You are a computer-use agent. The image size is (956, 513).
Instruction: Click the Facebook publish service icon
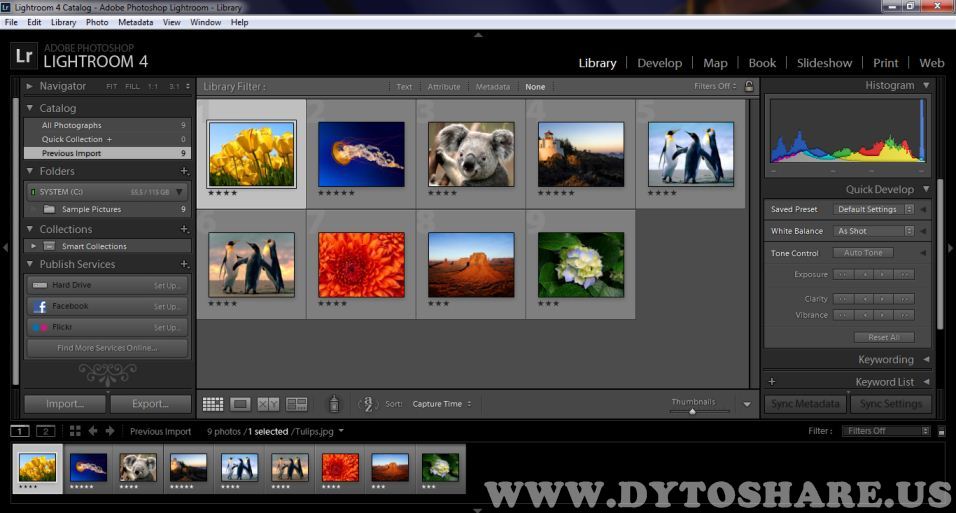click(x=40, y=306)
